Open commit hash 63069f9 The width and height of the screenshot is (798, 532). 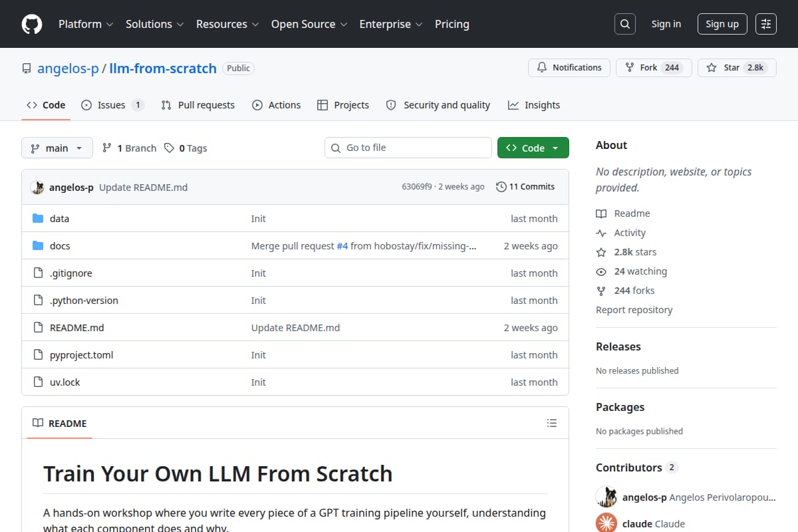417,187
